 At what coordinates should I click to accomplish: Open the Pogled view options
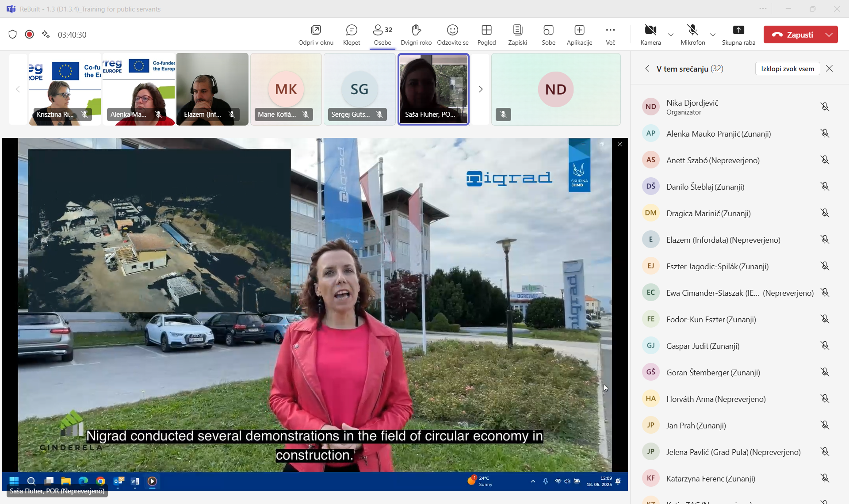(x=486, y=34)
